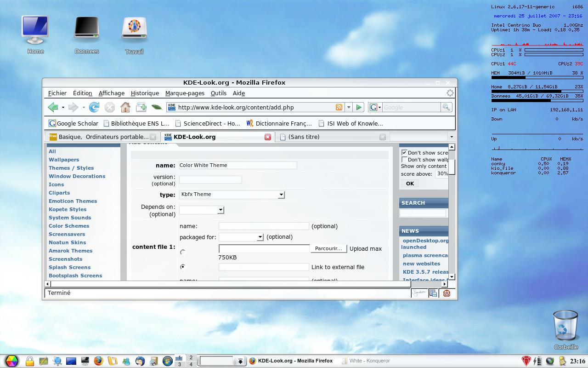Open the list all tabs dropdown
Viewport: 588px width, 368px height.
coord(451,137)
